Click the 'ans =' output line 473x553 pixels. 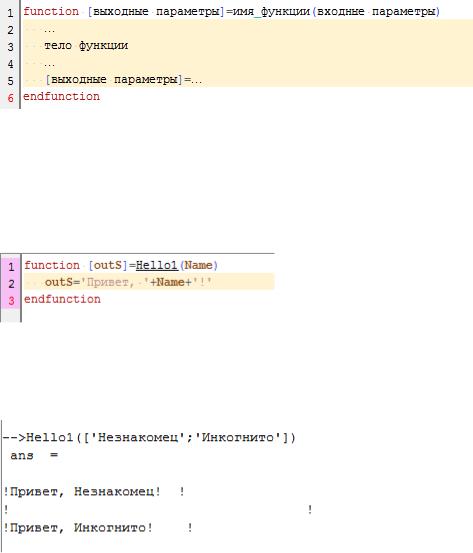[34, 455]
